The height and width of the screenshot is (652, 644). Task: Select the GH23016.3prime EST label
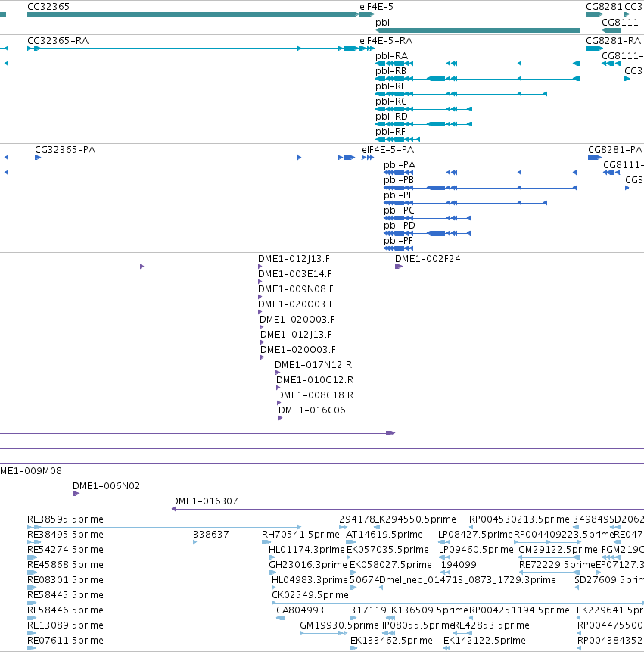pyautogui.click(x=308, y=565)
